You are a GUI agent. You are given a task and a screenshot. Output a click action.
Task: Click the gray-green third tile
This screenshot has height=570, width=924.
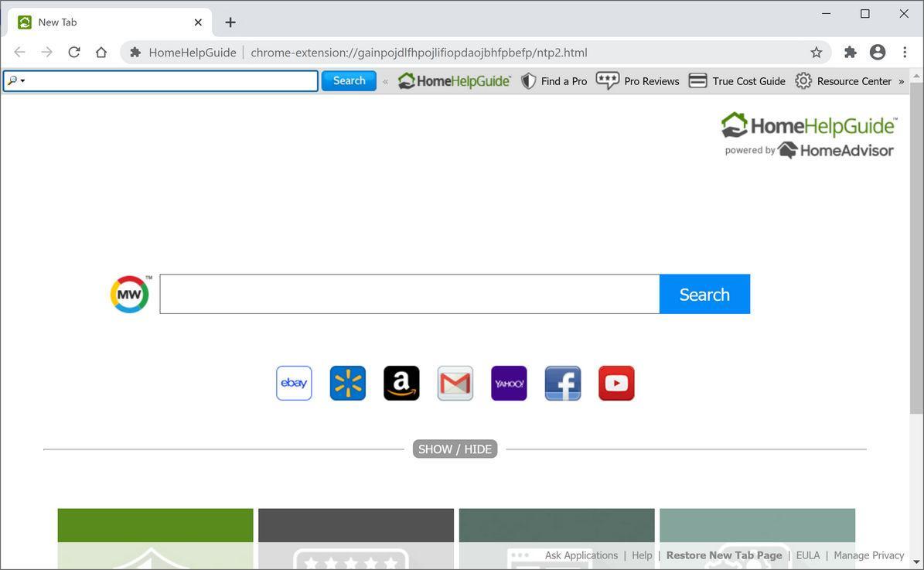point(557,538)
